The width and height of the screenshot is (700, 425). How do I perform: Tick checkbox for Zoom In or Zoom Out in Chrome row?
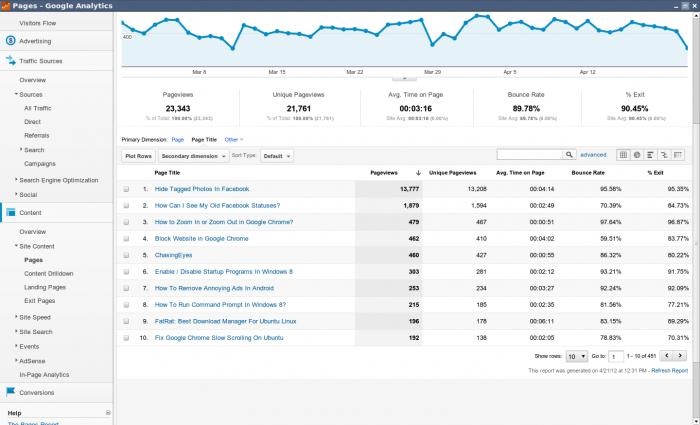click(x=126, y=222)
